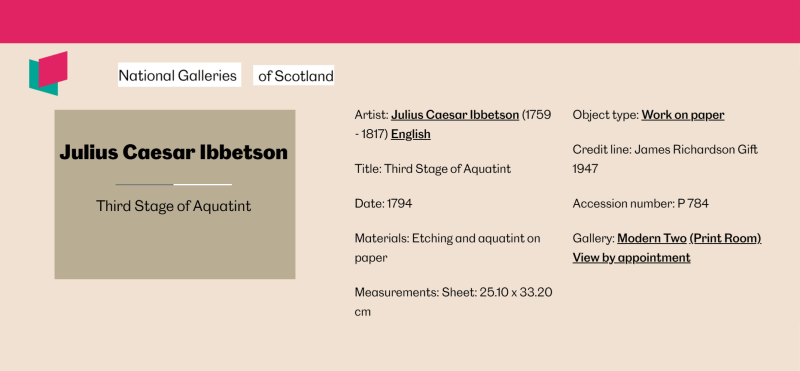Click the National Galleries text label
Screen dimensions: 800x371
pyautogui.click(x=179, y=75)
